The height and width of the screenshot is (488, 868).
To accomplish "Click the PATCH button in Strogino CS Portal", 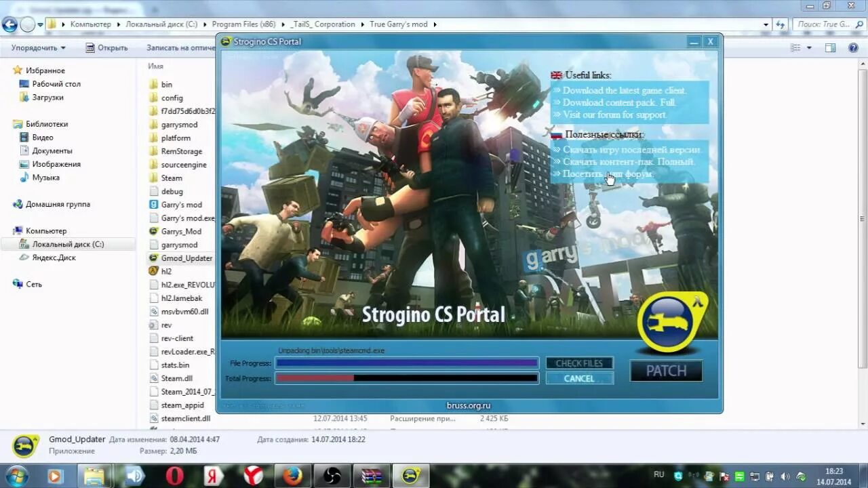I will pyautogui.click(x=666, y=371).
